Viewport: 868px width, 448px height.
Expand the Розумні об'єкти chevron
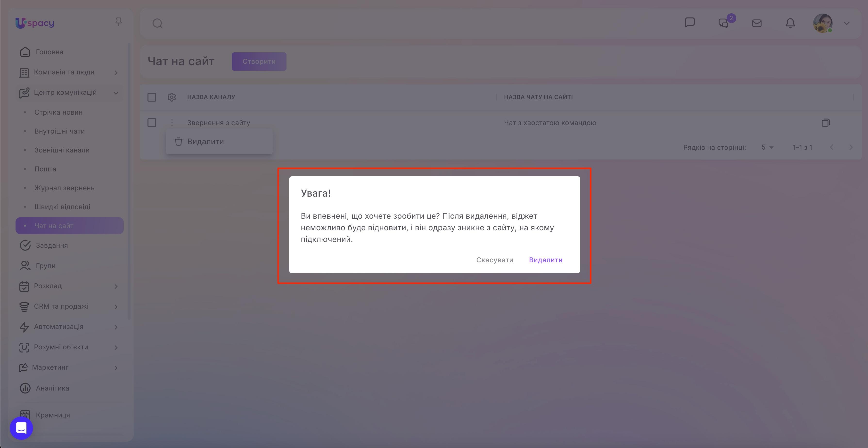[x=116, y=347]
